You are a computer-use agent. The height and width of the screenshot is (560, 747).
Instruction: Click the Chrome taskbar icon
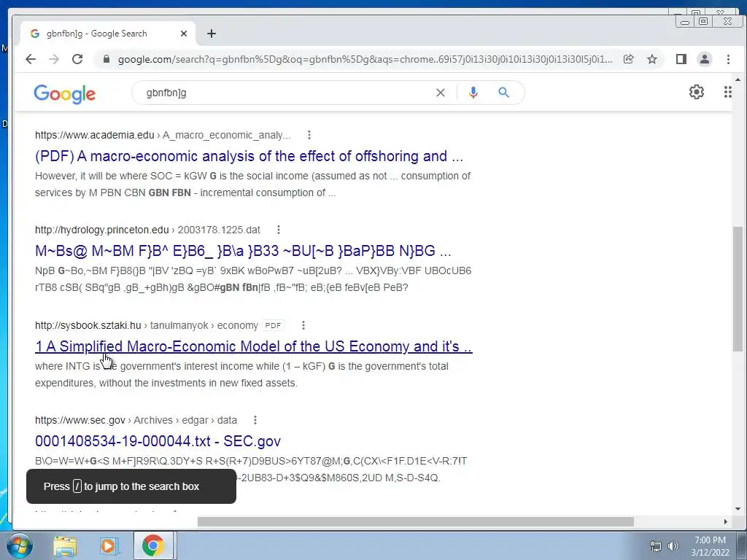[152, 545]
